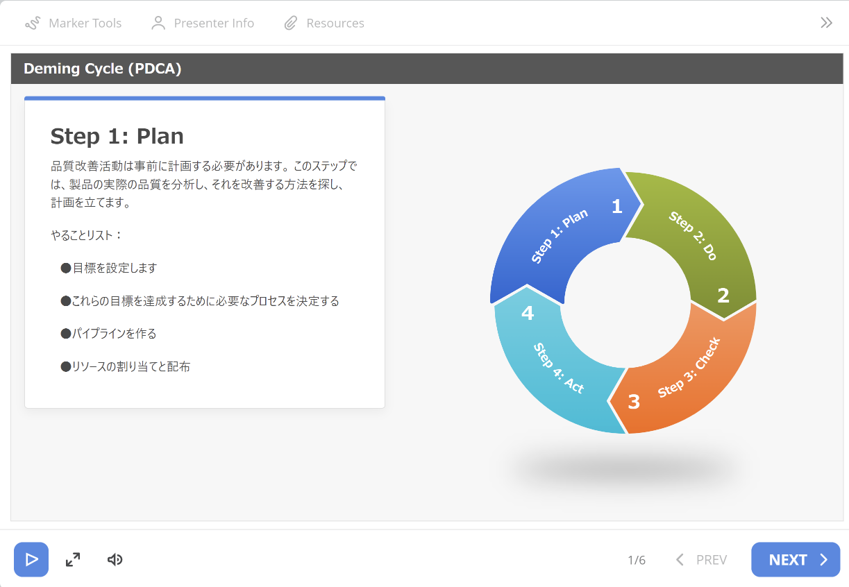Click the 1/6 slide counter
This screenshot has width=849, height=587.
(636, 560)
